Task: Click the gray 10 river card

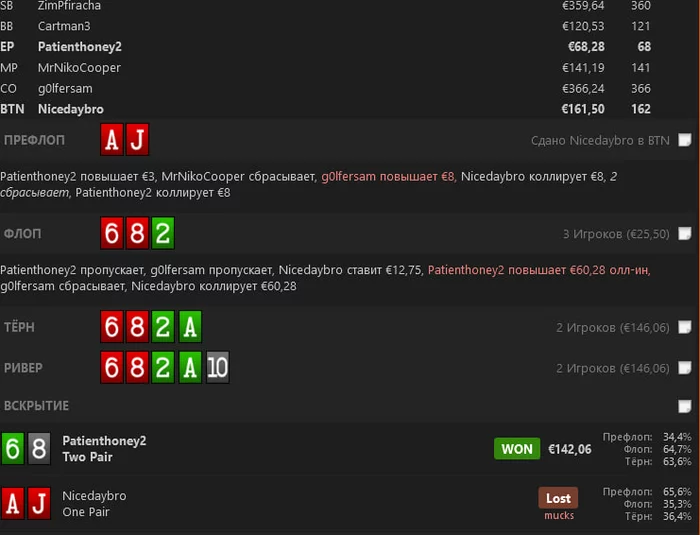Action: [x=217, y=368]
